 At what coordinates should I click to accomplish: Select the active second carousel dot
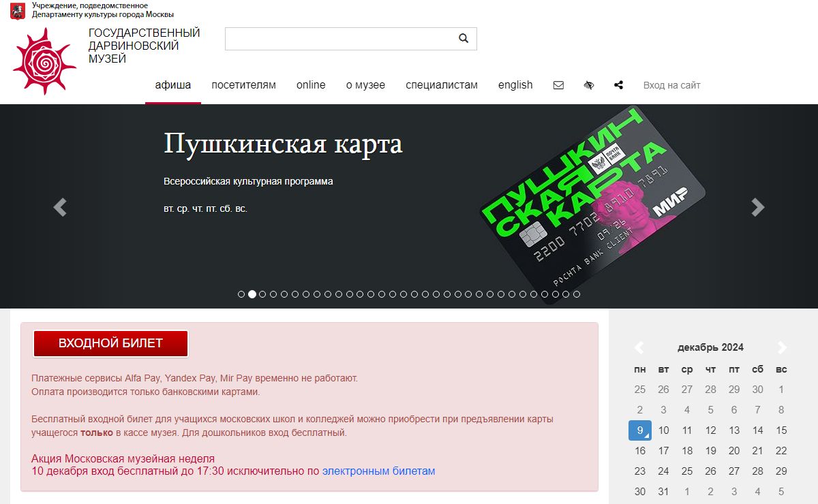(252, 294)
